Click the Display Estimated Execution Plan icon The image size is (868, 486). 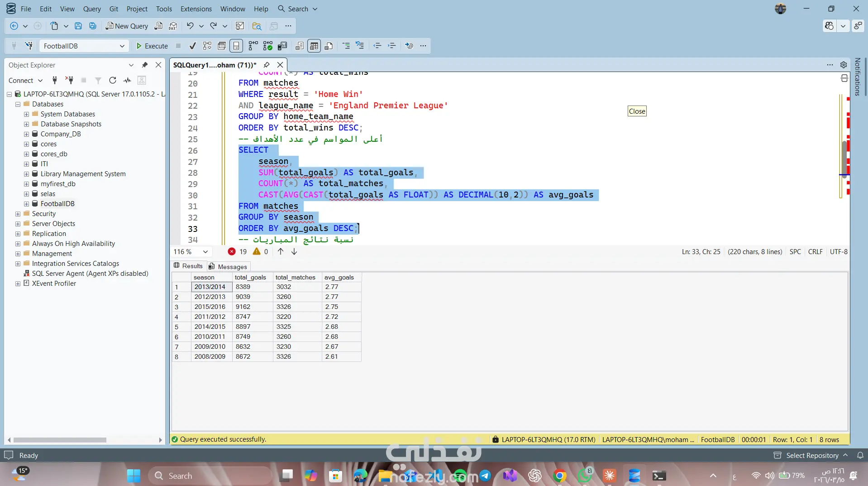(207, 46)
